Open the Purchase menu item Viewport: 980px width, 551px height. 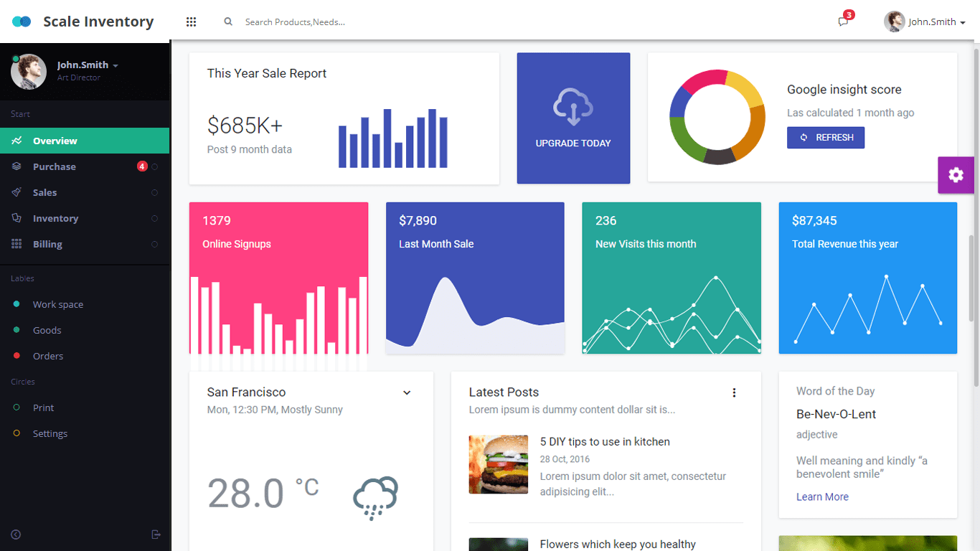[85, 166]
